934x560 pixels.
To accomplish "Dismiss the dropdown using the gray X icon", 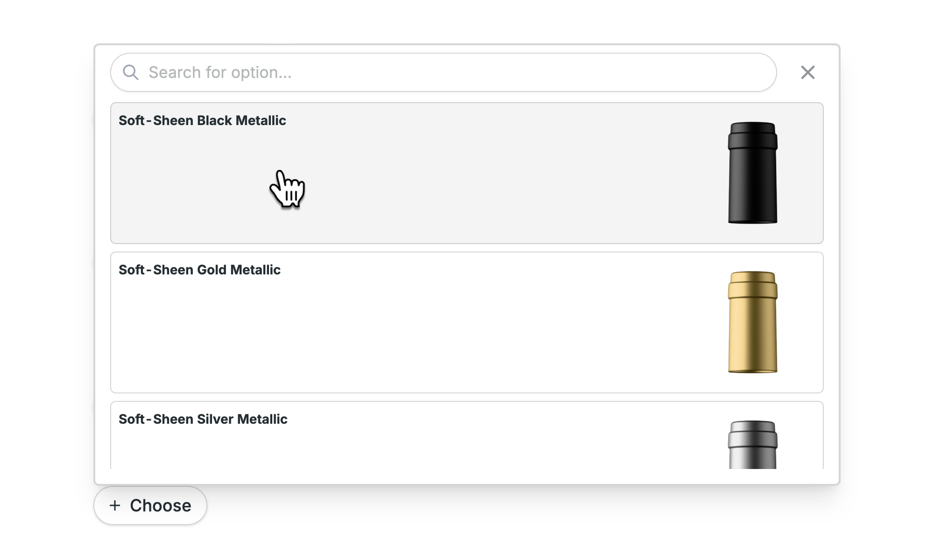I will 808,72.
